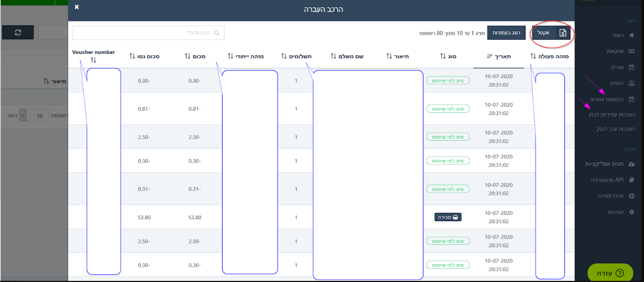Sort table by שם משלם column
This screenshot has height=282, width=644.
[347, 56]
